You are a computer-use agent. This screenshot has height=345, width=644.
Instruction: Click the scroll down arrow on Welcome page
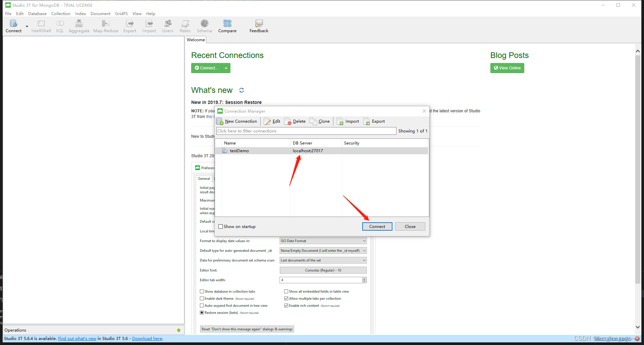coord(638,327)
